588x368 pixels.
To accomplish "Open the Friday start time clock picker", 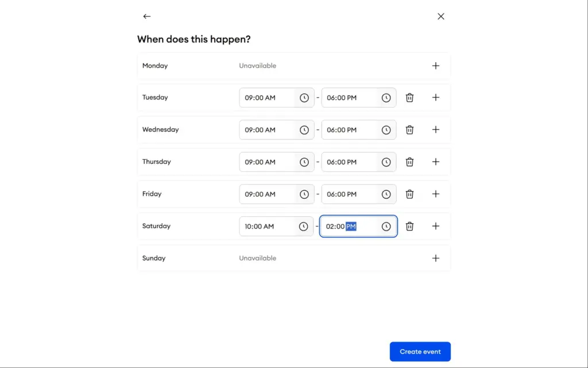I will [304, 194].
